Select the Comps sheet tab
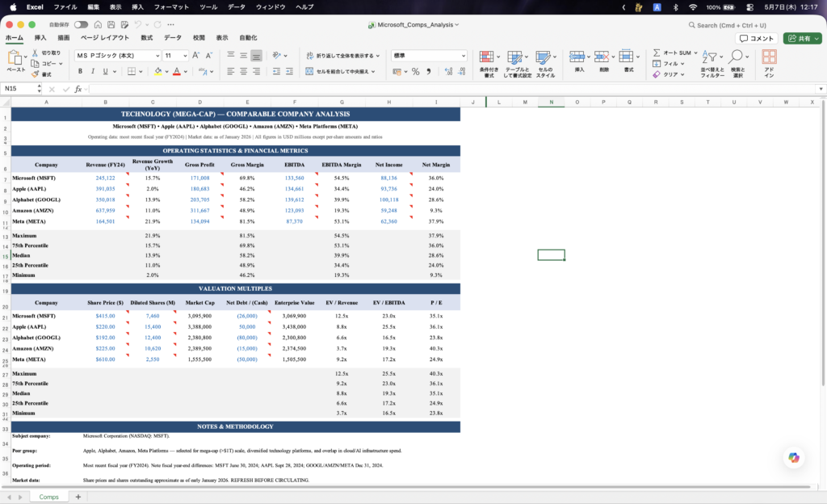827x504 pixels. coord(48,497)
